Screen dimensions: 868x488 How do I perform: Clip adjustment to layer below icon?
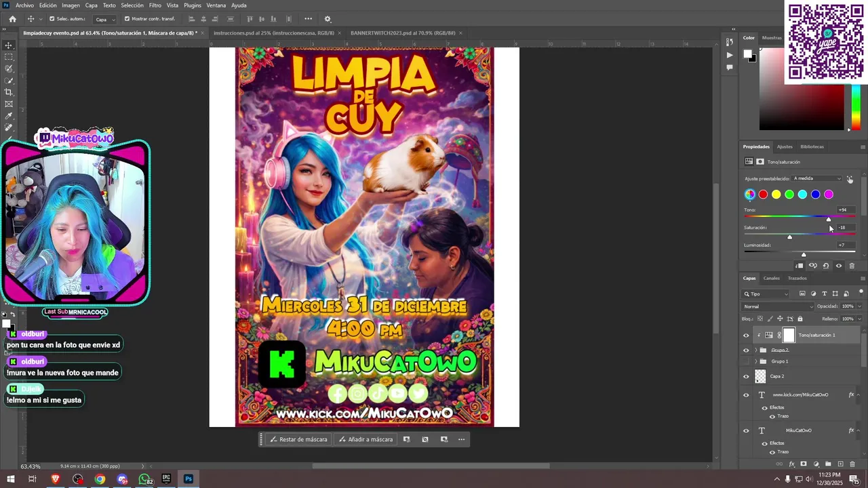pyautogui.click(x=800, y=266)
